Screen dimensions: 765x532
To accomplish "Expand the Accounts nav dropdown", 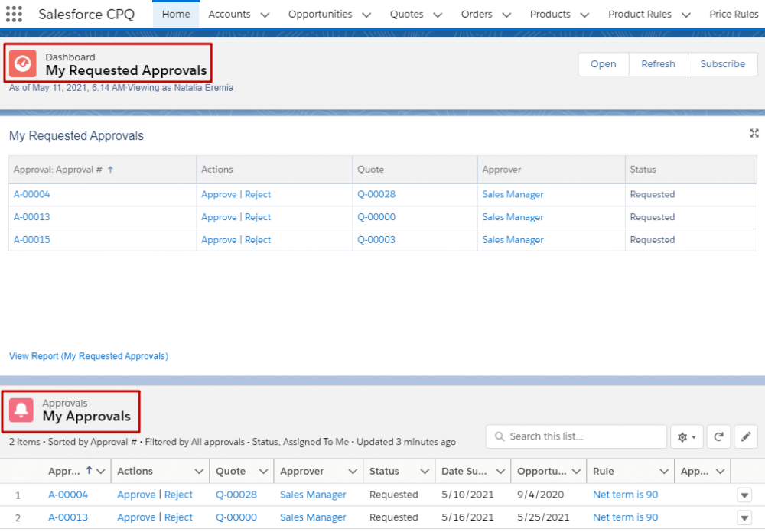I will point(265,15).
